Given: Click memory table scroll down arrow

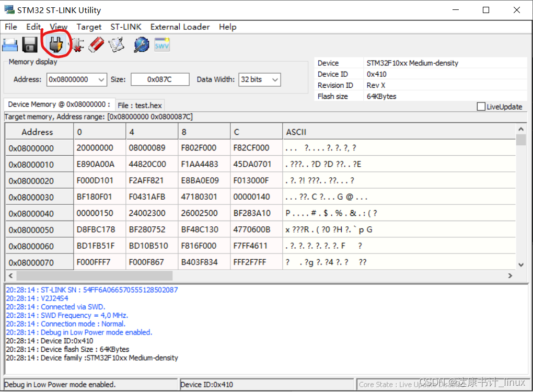Looking at the screenshot, I should pyautogui.click(x=521, y=265).
